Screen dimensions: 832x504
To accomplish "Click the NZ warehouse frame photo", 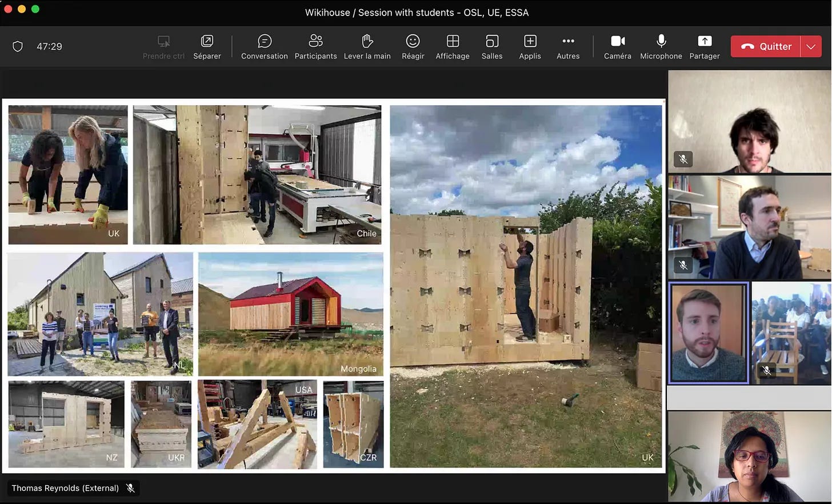I will coord(66,425).
